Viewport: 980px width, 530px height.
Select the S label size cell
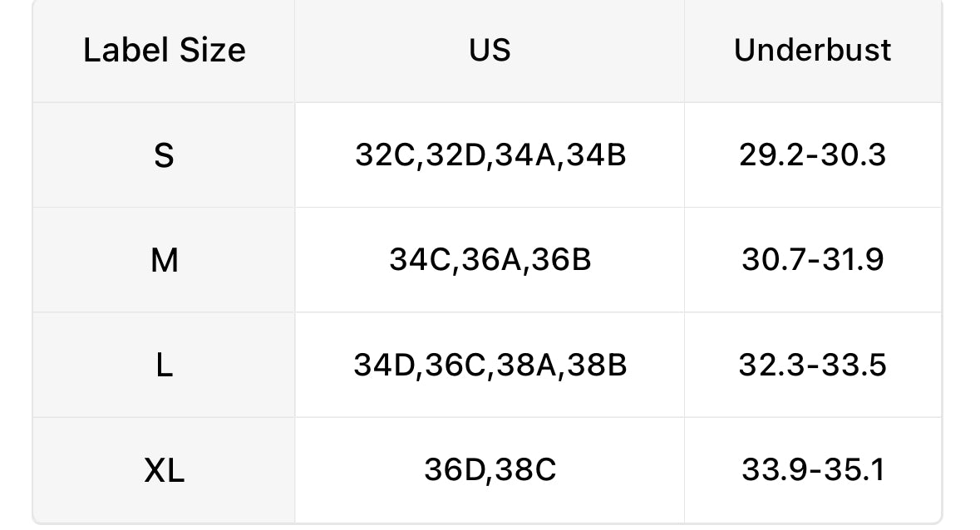pos(165,156)
